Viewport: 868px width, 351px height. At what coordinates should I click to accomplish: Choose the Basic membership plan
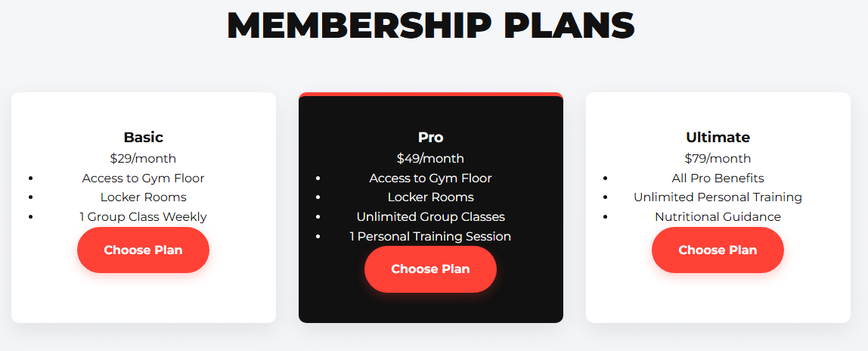[143, 250]
